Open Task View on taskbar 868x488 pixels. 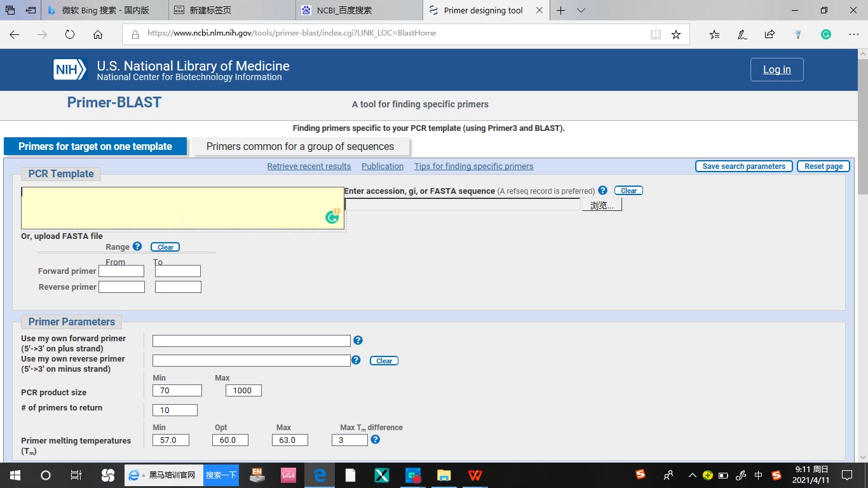click(x=76, y=475)
